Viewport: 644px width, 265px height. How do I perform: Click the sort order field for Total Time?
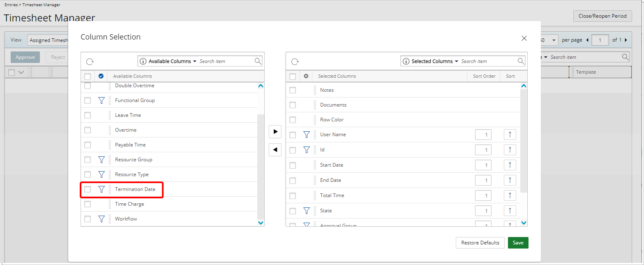(x=483, y=195)
